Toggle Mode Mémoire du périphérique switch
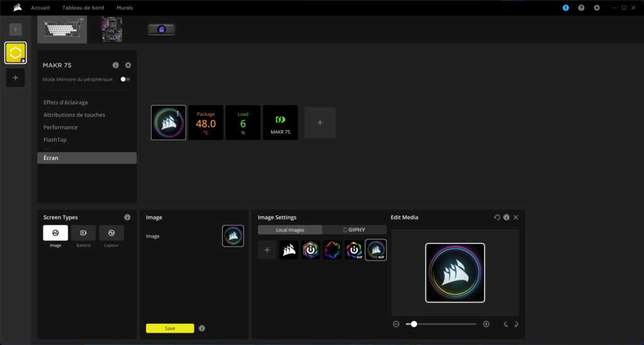 pos(125,79)
